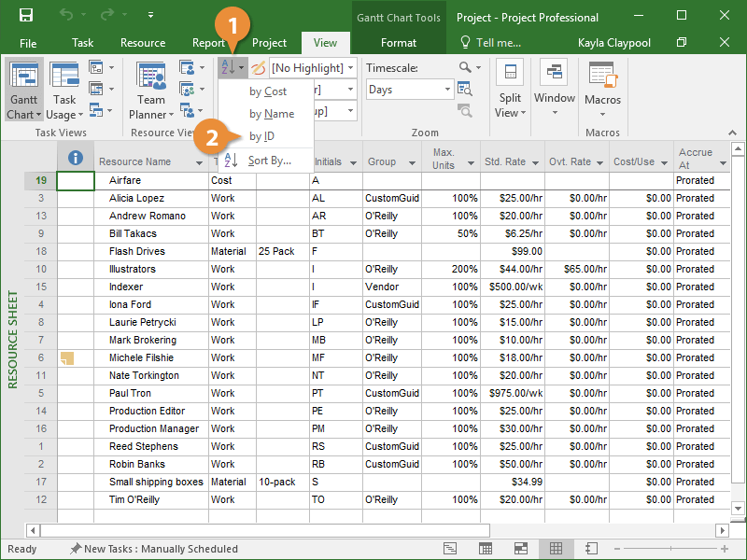The image size is (747, 560).
Task: Click the Macros button
Action: [x=602, y=91]
